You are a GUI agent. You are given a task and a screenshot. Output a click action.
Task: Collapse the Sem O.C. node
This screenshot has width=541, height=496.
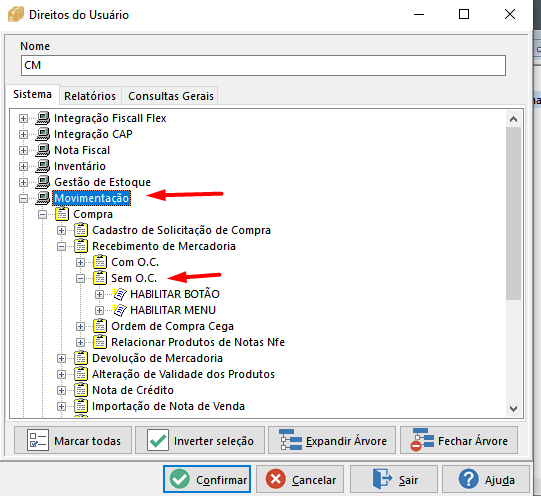80,278
